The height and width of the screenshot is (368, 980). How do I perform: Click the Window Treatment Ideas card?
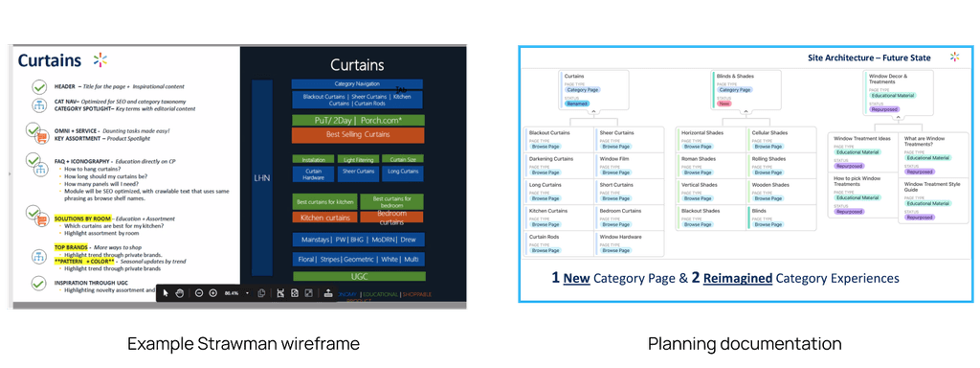[862, 152]
